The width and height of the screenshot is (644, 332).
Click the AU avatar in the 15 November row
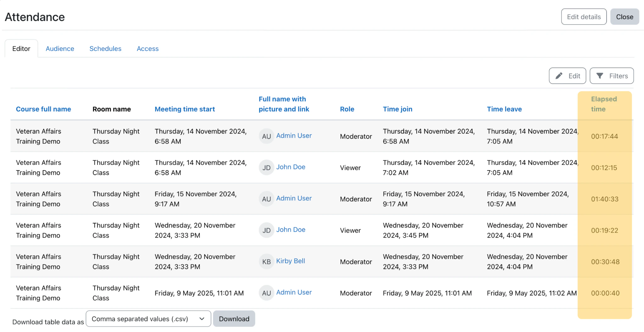pyautogui.click(x=266, y=199)
